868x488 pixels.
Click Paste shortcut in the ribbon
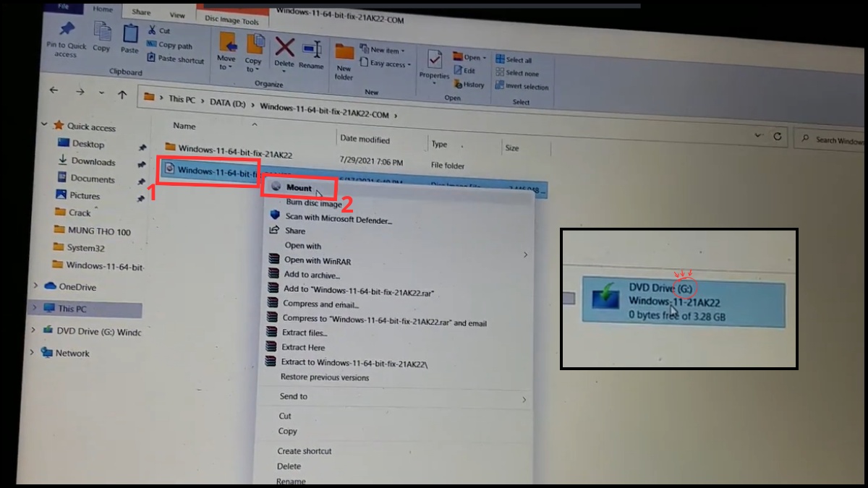click(x=176, y=60)
